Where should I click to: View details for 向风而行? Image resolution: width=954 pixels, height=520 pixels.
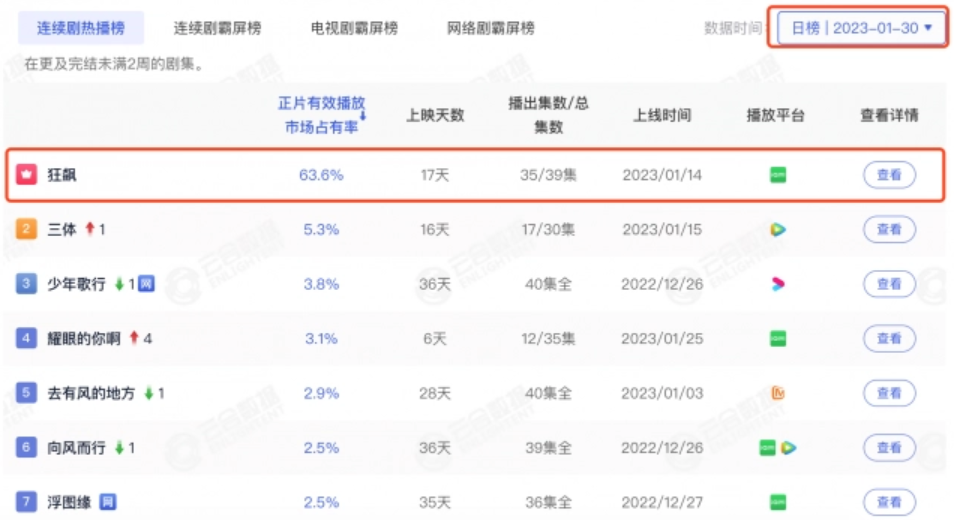889,448
